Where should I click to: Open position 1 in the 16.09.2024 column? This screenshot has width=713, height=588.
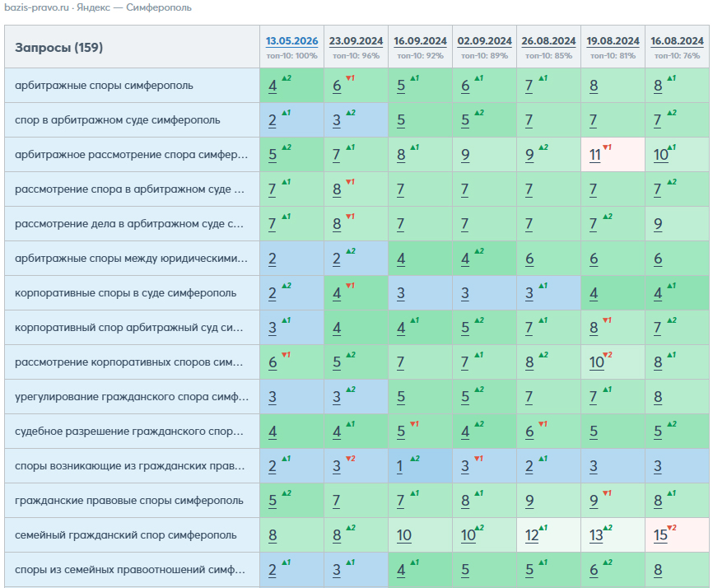coord(399,466)
